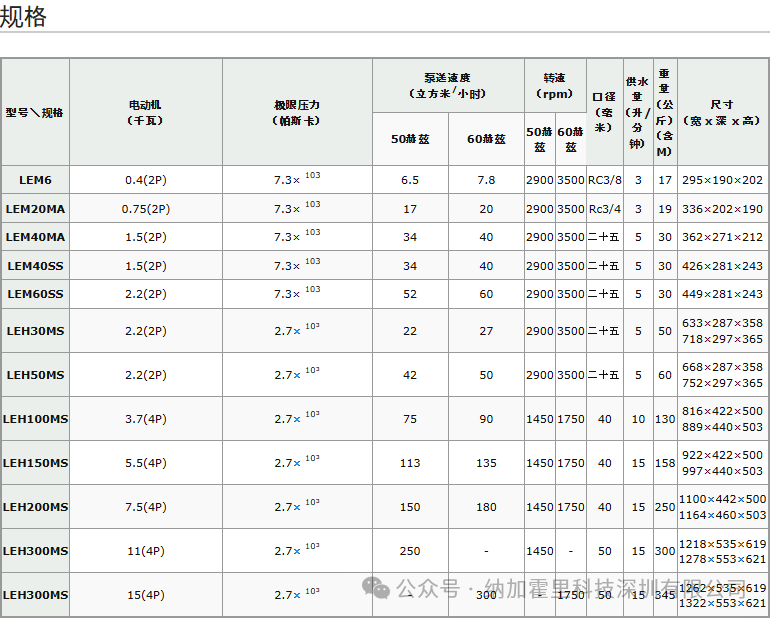Click the 转速 (rpm) header cell
771x619 pixels.
(x=555, y=86)
